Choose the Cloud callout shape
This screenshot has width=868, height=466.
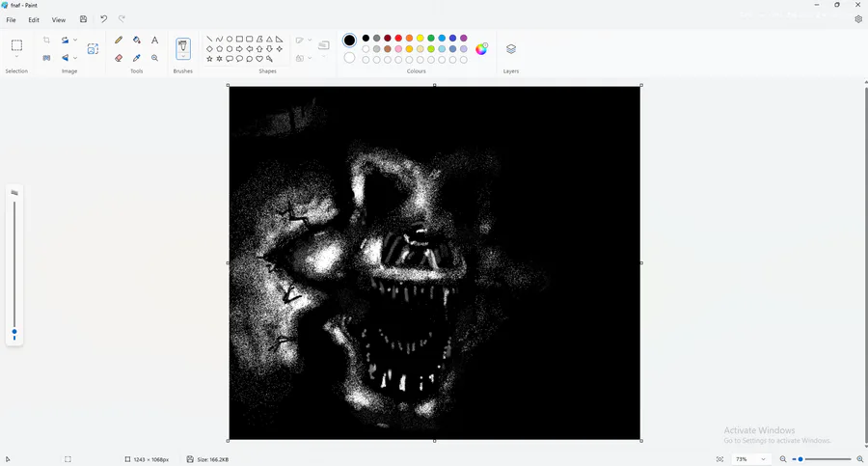tap(249, 59)
